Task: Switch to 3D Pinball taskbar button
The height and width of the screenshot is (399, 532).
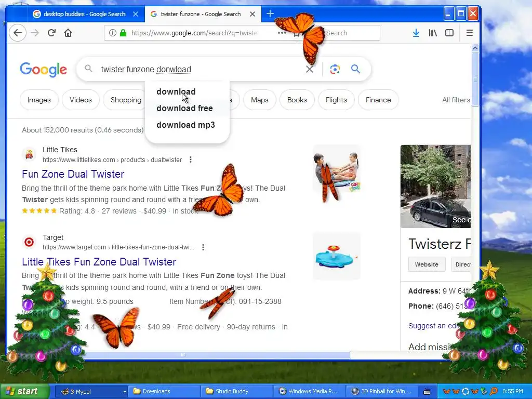Action: click(x=382, y=392)
